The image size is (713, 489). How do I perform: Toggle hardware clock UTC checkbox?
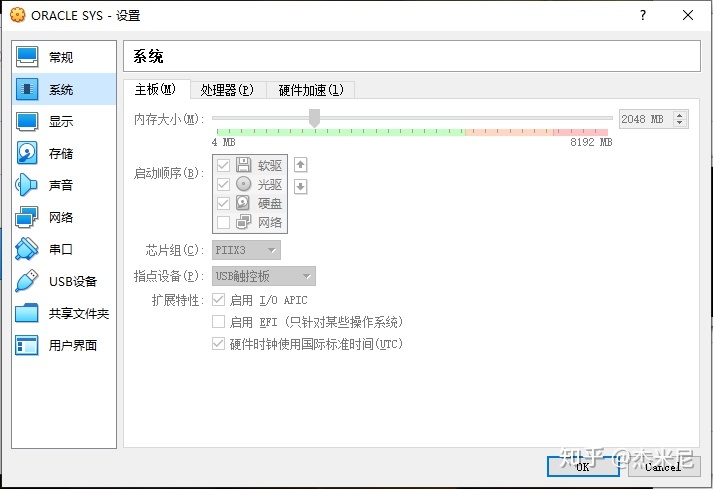[219, 343]
